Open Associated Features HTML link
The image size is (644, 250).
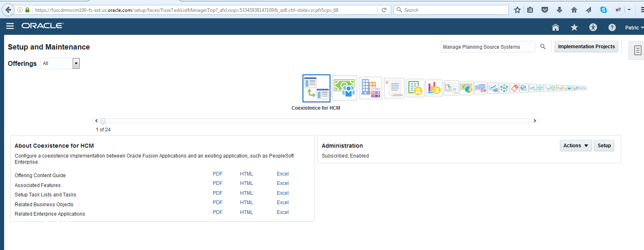[247, 183]
